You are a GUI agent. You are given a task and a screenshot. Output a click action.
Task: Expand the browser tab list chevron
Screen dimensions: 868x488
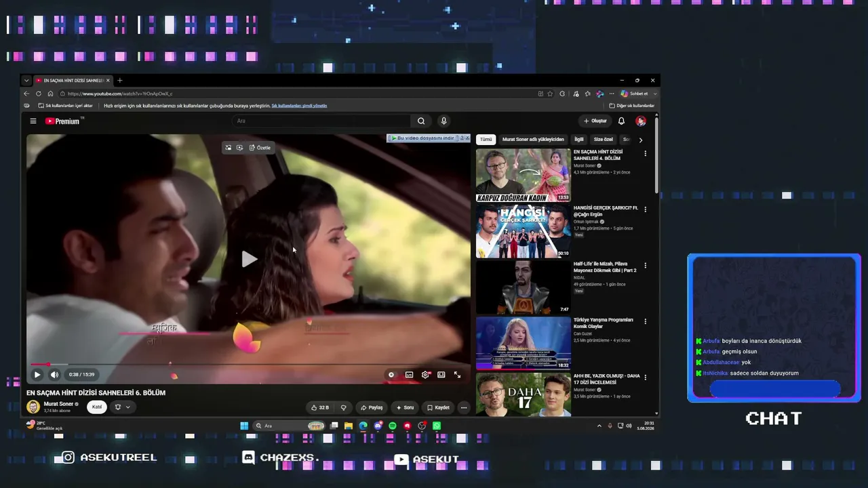pos(26,81)
